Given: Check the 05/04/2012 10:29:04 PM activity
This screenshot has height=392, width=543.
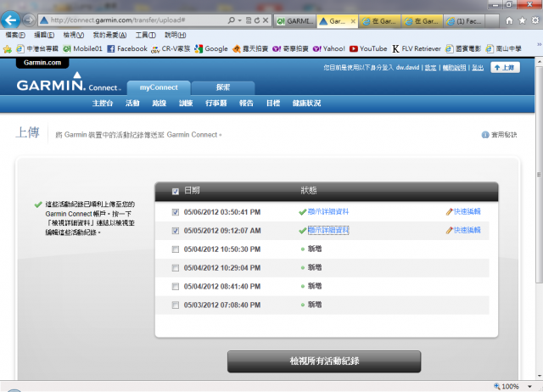Looking at the screenshot, I should (176, 268).
